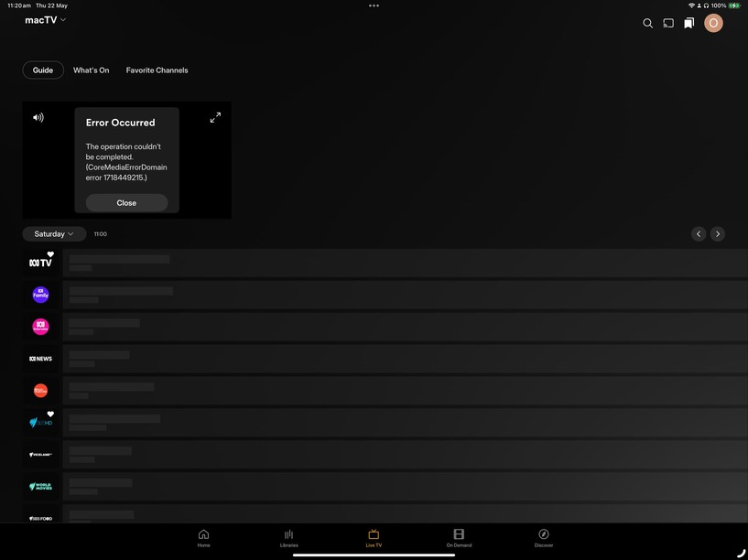Select the SBS HD channel logo

click(x=40, y=422)
